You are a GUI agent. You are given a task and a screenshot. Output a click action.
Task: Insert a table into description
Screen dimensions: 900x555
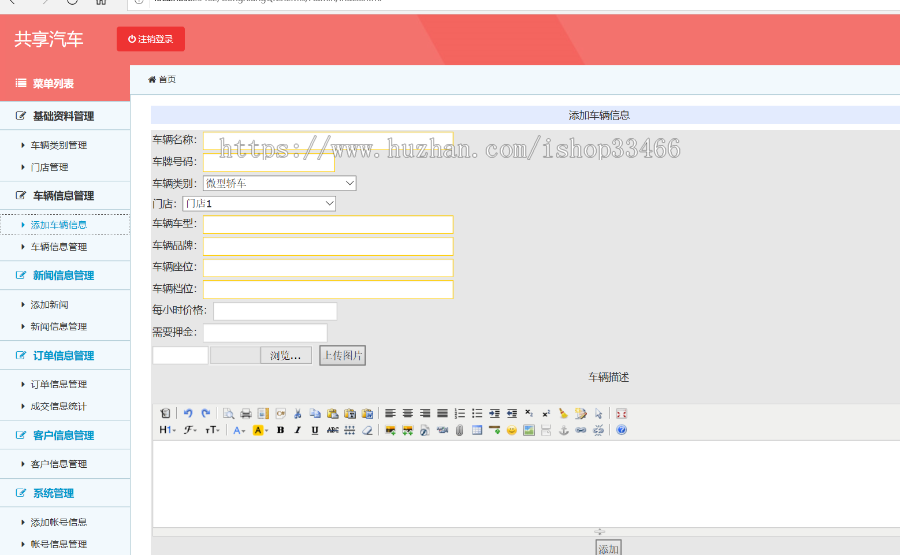click(477, 430)
